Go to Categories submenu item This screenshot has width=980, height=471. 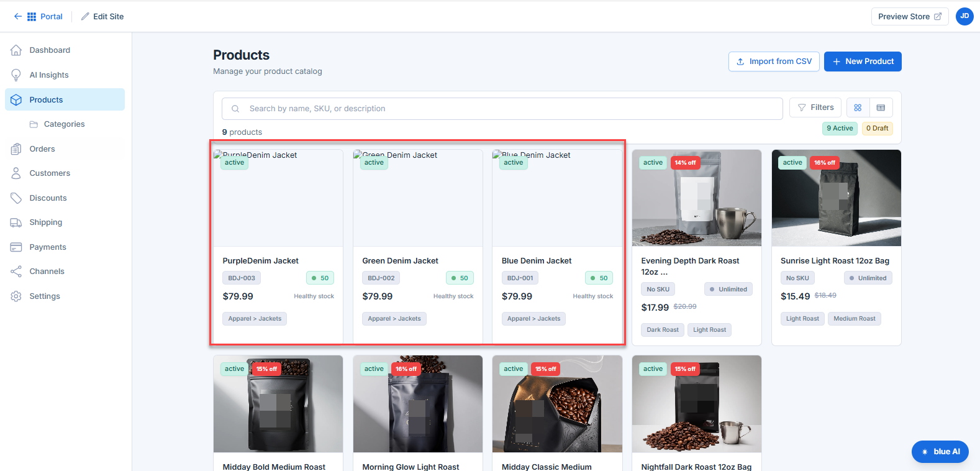pos(65,124)
